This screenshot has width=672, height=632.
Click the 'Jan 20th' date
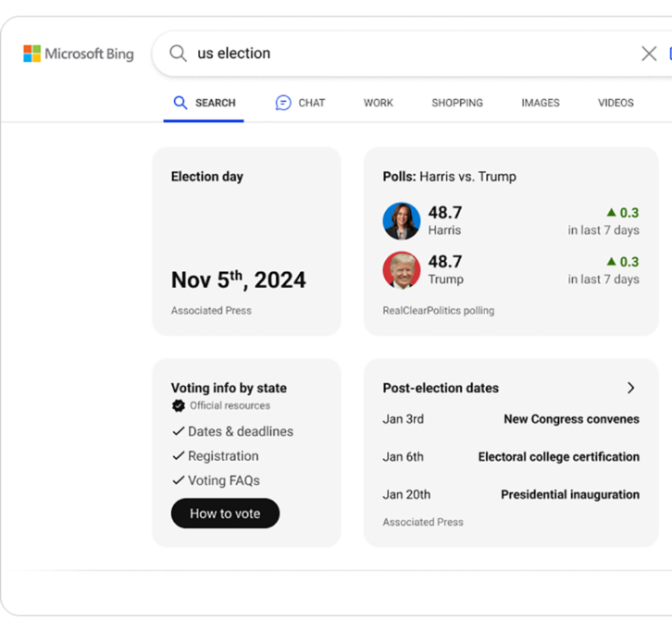[406, 494]
